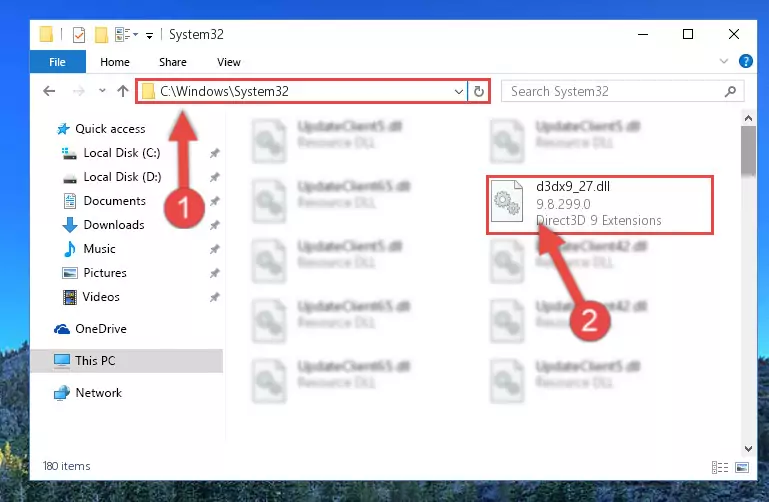Select OneDrive in navigation pane
This screenshot has height=502, width=769.
click(x=90, y=329)
